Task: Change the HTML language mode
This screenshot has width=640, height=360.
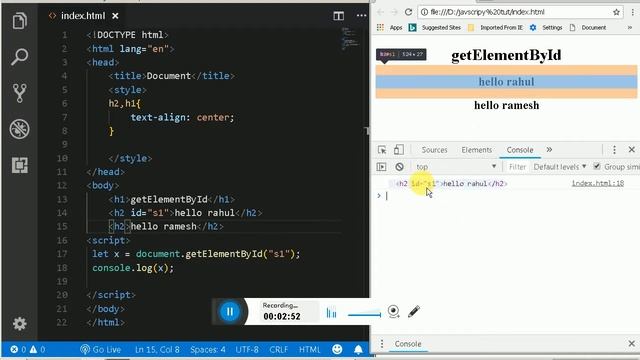Action: pos(309,350)
